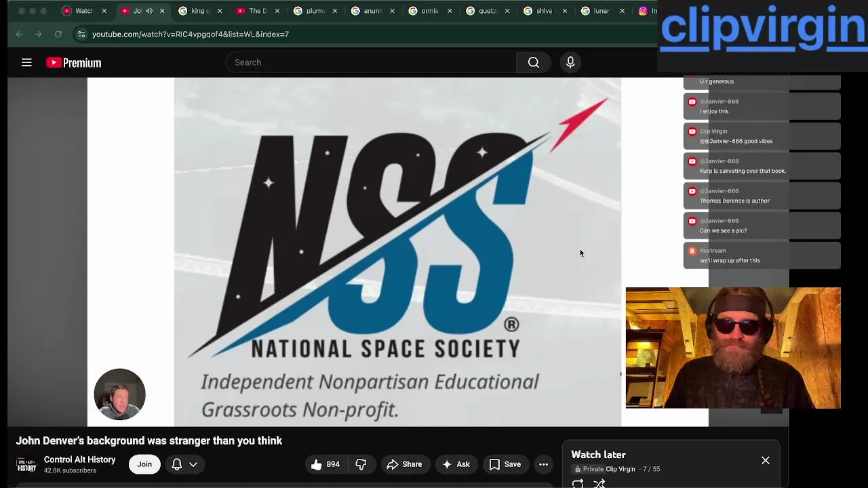Click the browser address bar URL
This screenshot has width=868, height=488.
coord(191,34)
